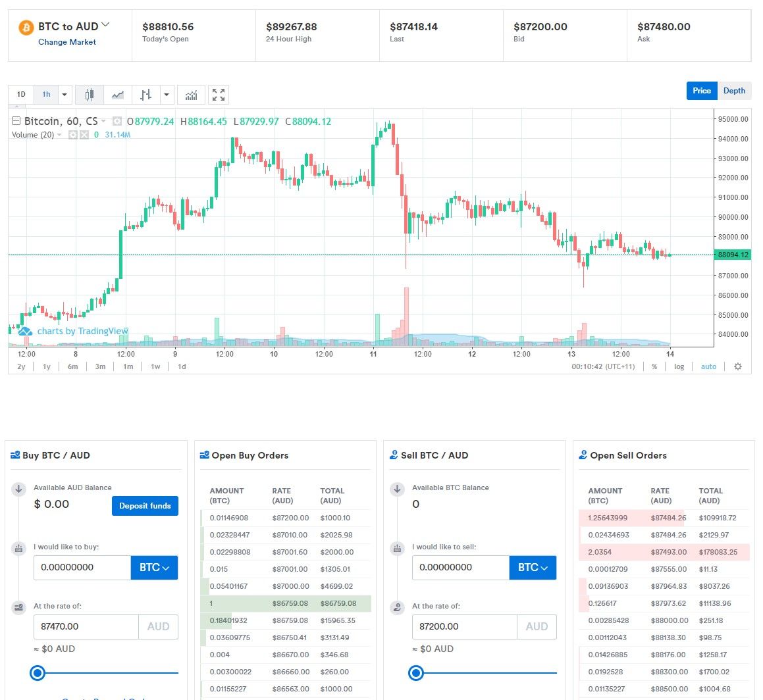
Task: Toggle auto scale on chart
Action: click(708, 367)
